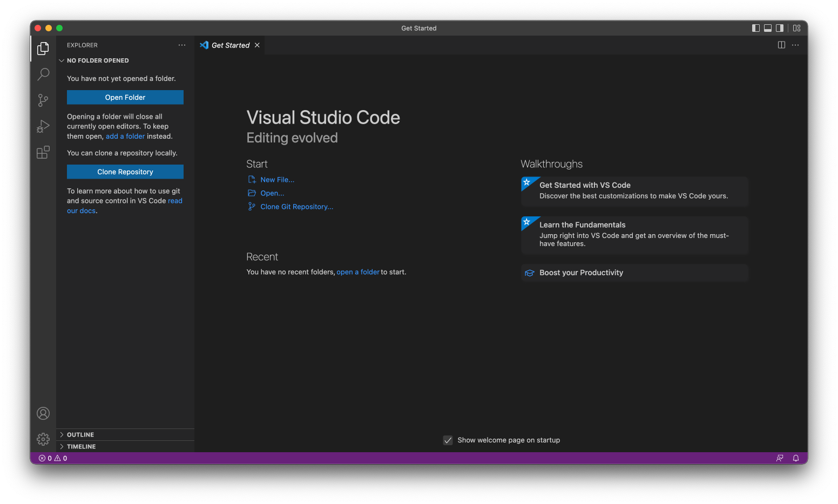Image resolution: width=838 pixels, height=504 pixels.
Task: Click the warnings count in status bar
Action: 61,458
